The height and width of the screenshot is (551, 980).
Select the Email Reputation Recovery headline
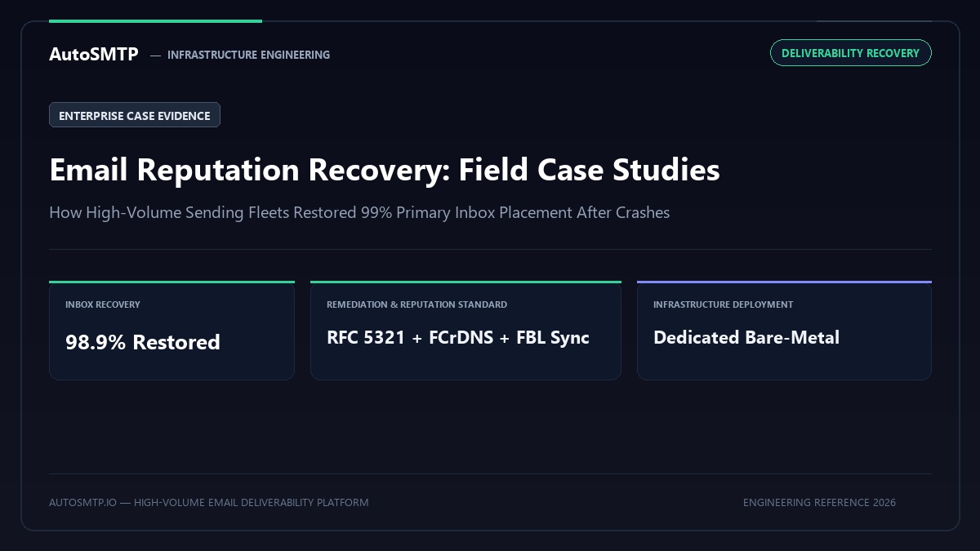[385, 170]
